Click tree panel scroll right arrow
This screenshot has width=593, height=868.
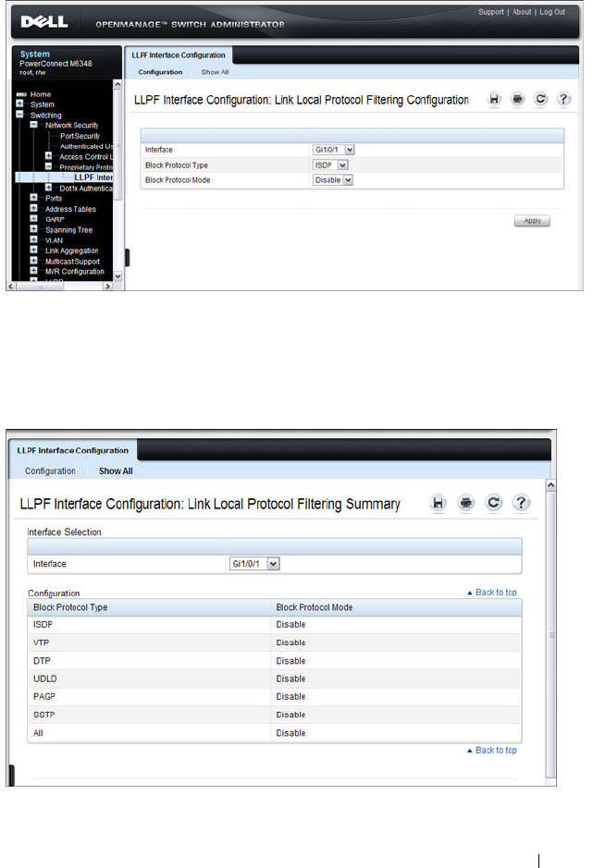[108, 287]
